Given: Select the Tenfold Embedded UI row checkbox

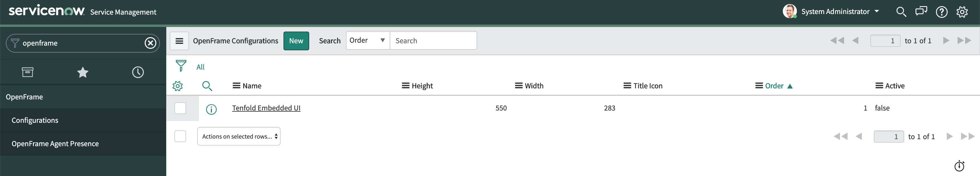Looking at the screenshot, I should click(x=180, y=108).
